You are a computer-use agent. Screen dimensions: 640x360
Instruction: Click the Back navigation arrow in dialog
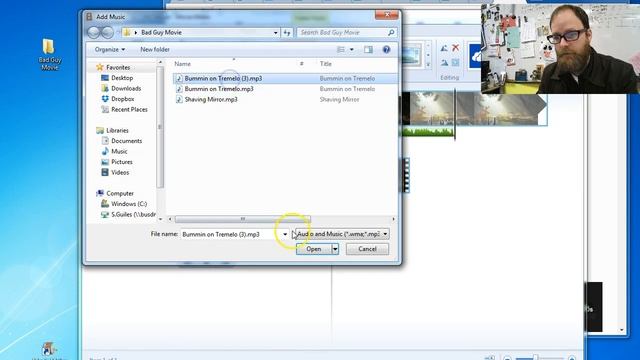click(x=94, y=32)
